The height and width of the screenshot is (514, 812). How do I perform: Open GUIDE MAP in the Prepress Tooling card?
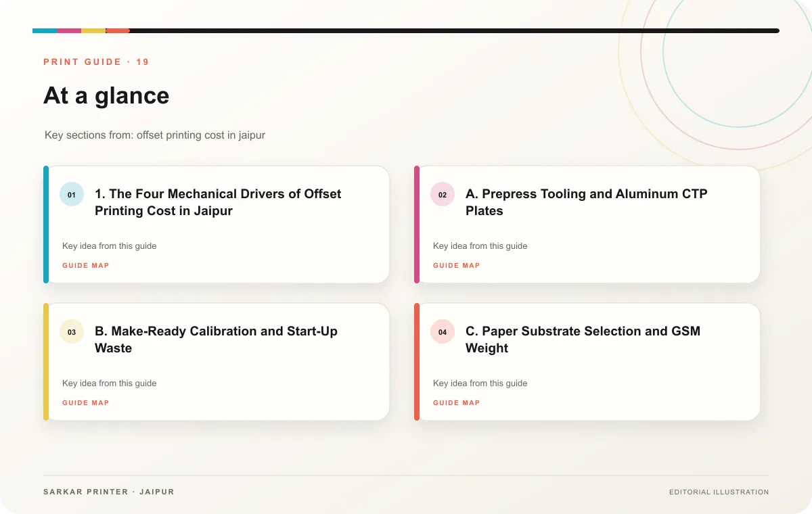pyautogui.click(x=457, y=266)
